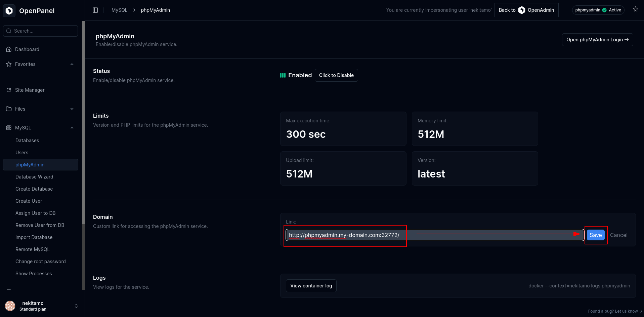This screenshot has height=317, width=644.
Task: Click the phpMyAdmin breadcrumb text
Action: click(x=156, y=10)
